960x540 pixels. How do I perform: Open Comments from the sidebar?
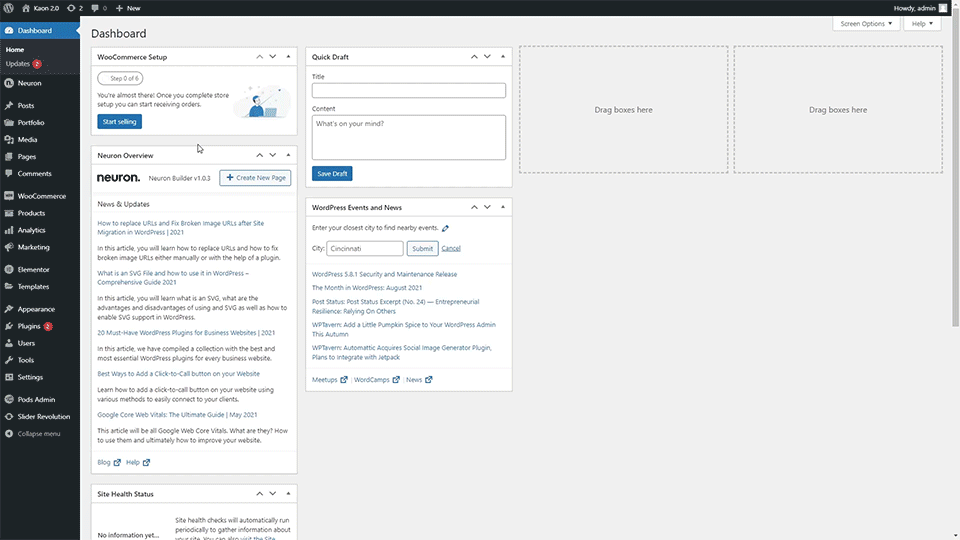click(40, 174)
